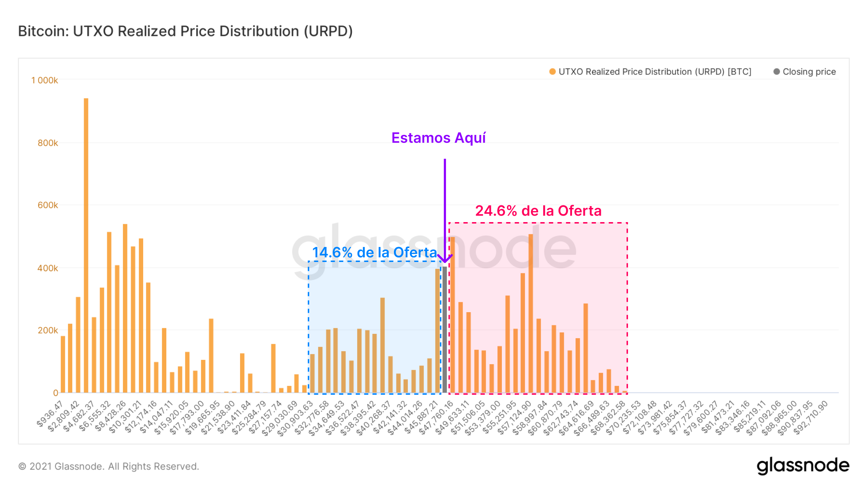Click the 1 000k y-axis label
The height and width of the screenshot is (488, 868).
pyautogui.click(x=45, y=80)
